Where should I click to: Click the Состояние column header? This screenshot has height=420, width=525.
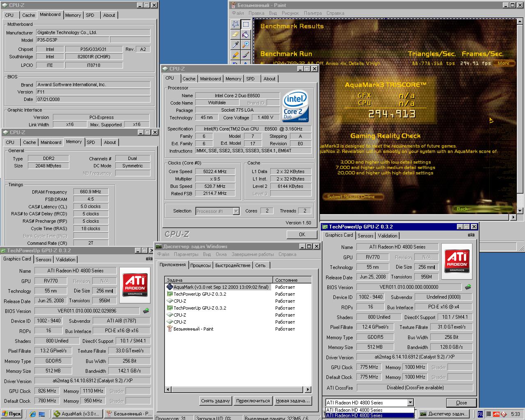click(292, 280)
